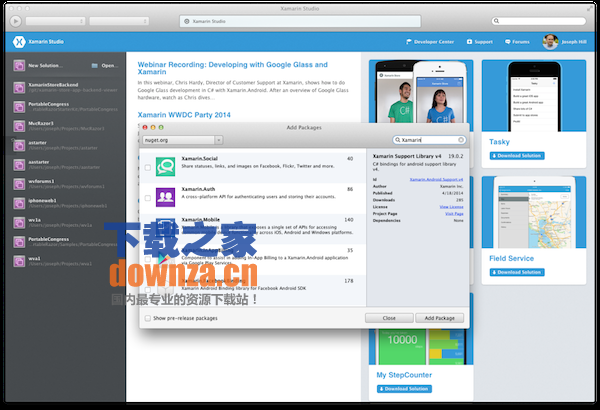
Task: Open the wvforums1 solution icon
Action: (19, 184)
